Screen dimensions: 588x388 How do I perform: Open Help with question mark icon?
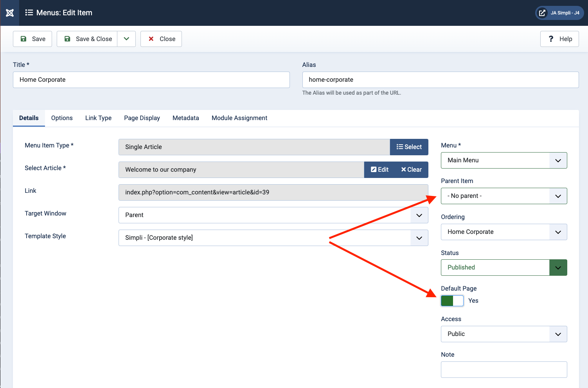click(559, 39)
